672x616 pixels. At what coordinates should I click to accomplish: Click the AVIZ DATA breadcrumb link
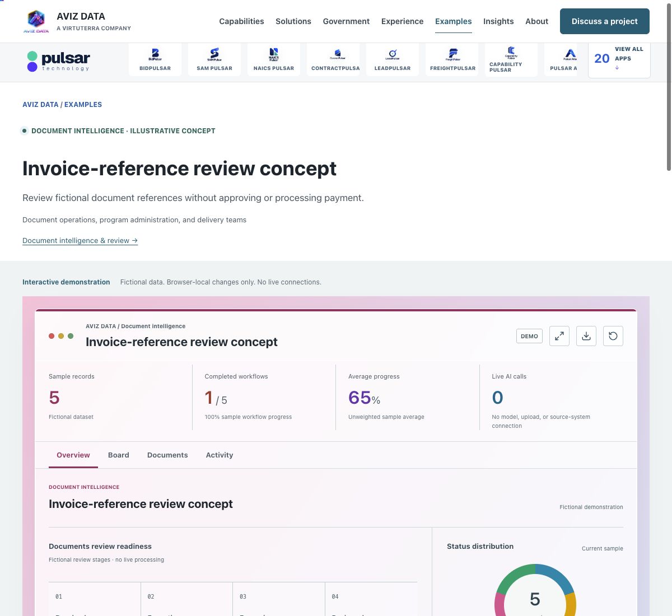pos(40,105)
